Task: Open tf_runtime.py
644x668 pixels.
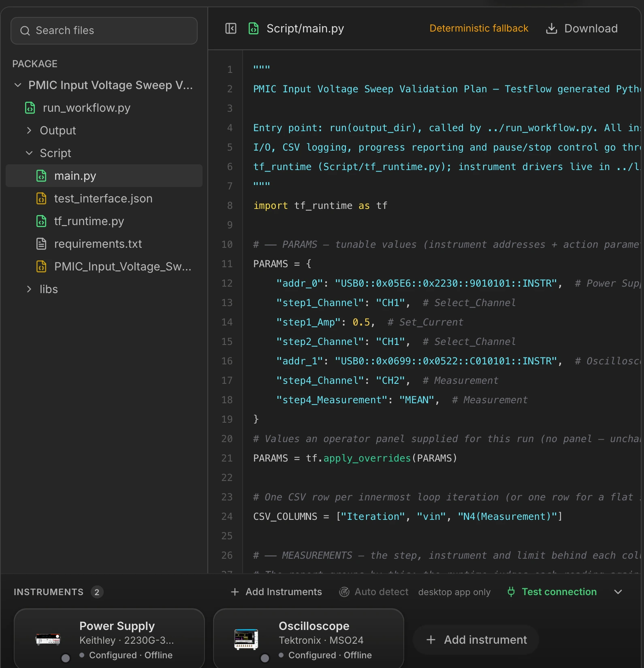Action: (89, 221)
